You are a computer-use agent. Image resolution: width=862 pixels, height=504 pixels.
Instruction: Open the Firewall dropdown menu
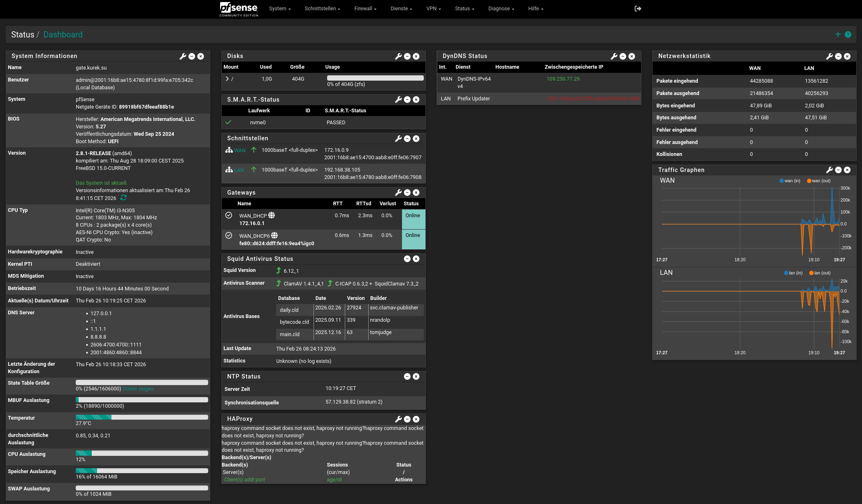[x=365, y=9]
